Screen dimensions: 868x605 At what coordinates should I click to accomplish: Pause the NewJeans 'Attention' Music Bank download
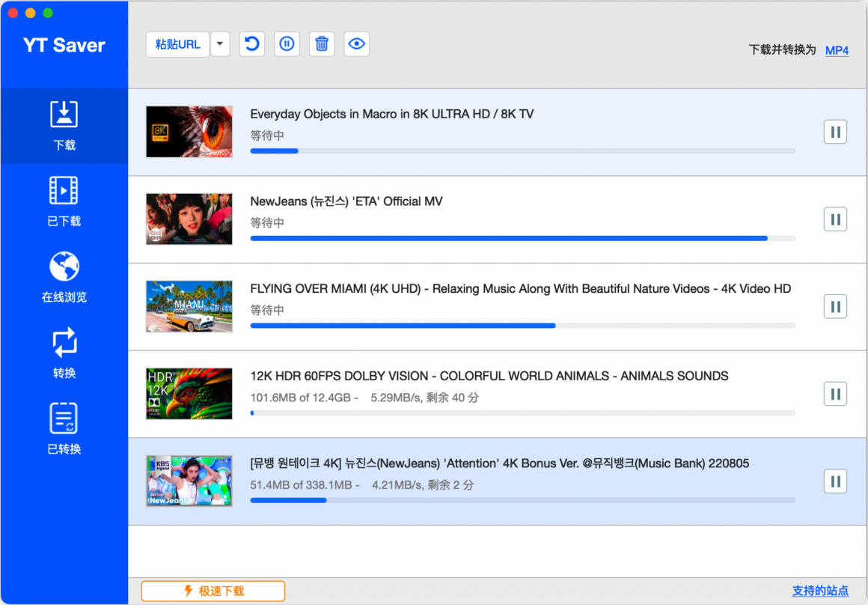coord(835,481)
